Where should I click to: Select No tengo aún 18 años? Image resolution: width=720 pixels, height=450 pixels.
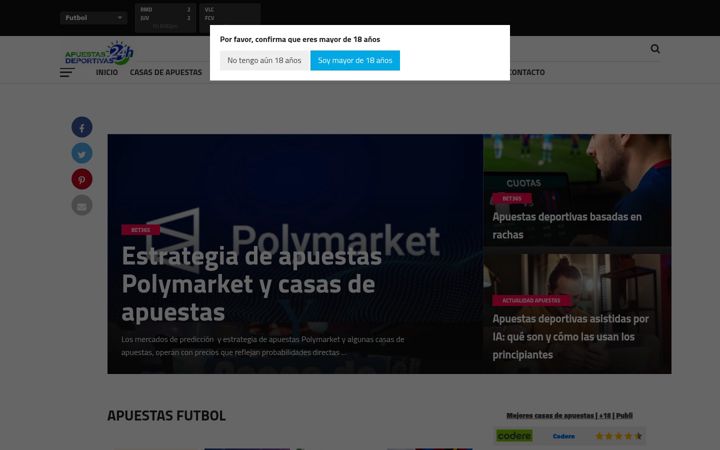(x=264, y=61)
